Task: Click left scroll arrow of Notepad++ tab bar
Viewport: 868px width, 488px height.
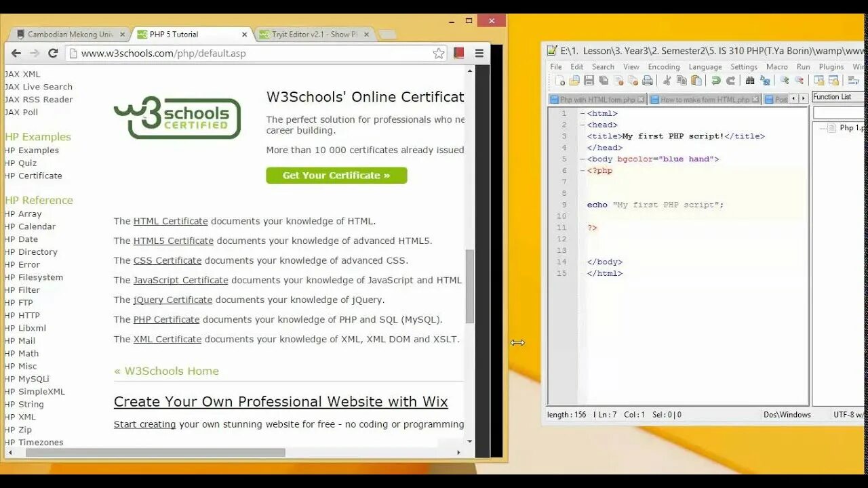Action: (793, 99)
